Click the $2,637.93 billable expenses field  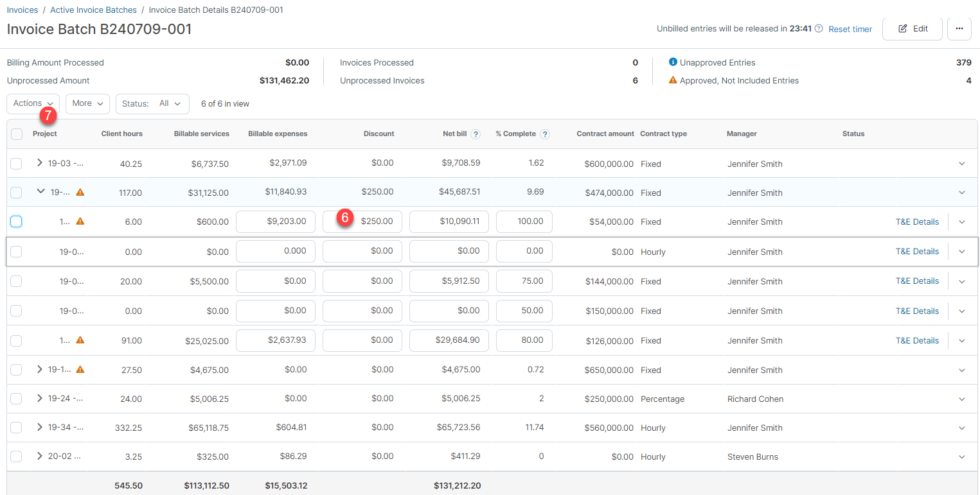(x=276, y=340)
